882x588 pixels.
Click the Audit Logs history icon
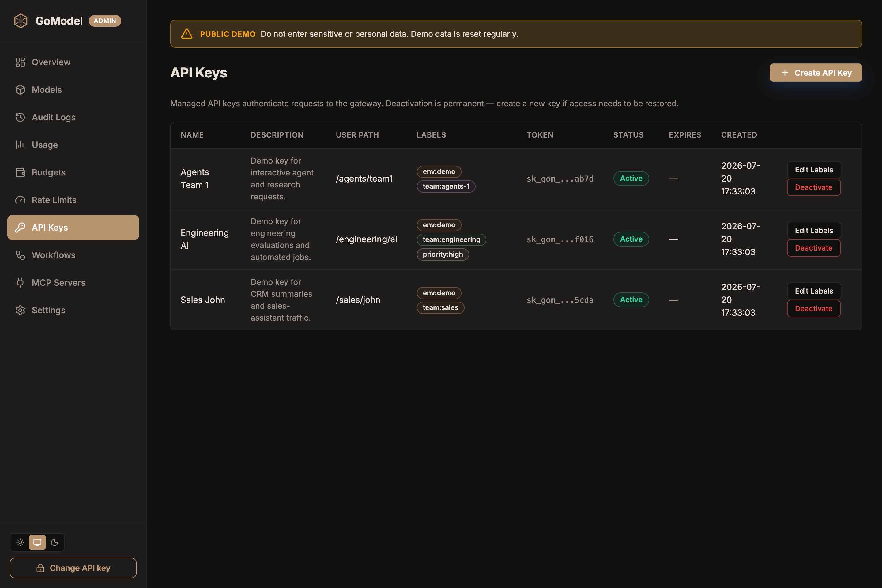[x=20, y=117]
